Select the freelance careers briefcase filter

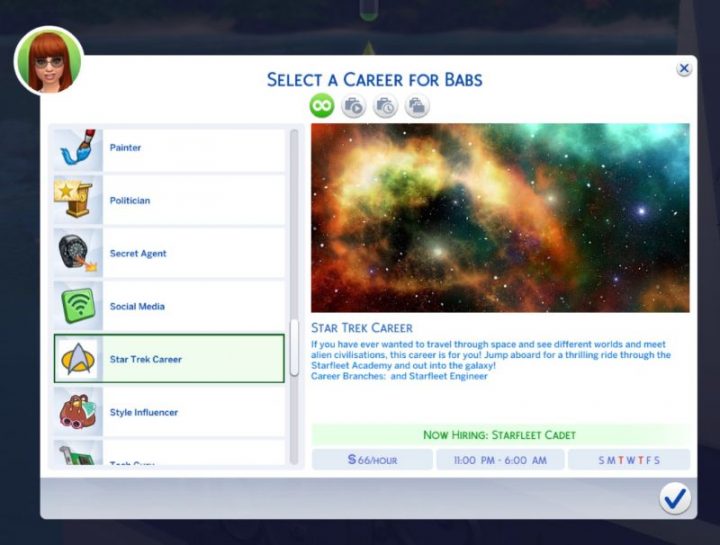click(417, 106)
